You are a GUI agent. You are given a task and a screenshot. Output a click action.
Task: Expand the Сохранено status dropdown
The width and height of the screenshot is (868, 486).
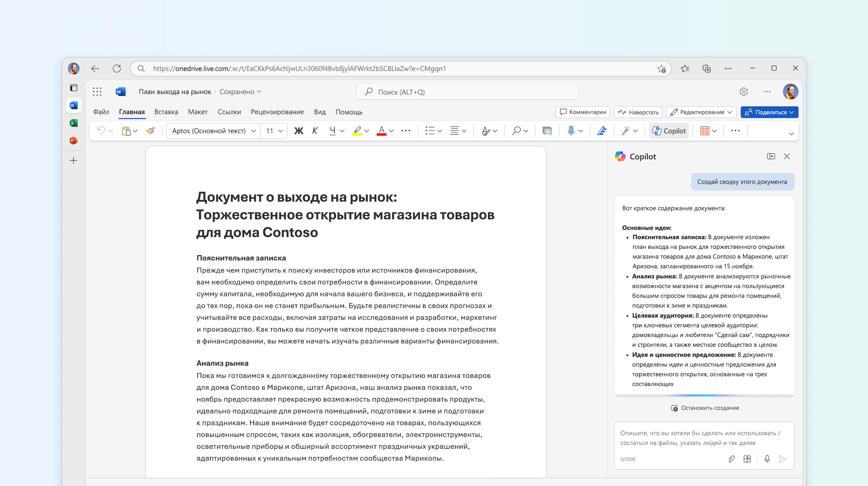point(240,92)
